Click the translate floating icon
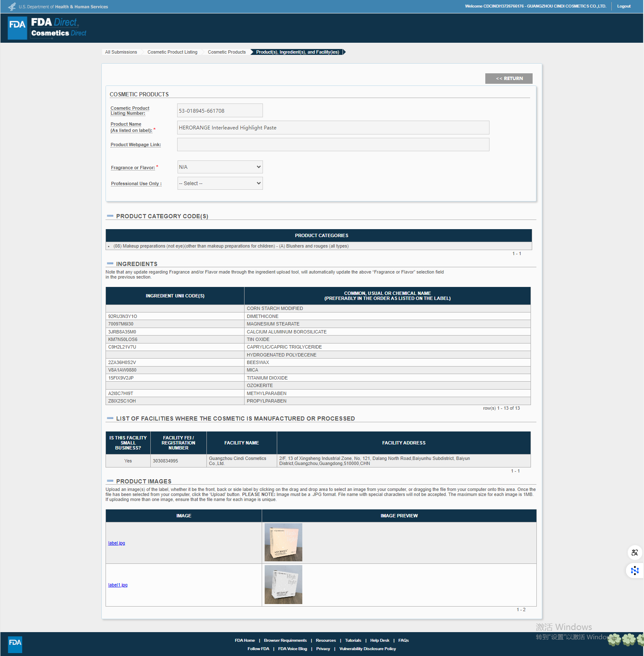 [635, 553]
